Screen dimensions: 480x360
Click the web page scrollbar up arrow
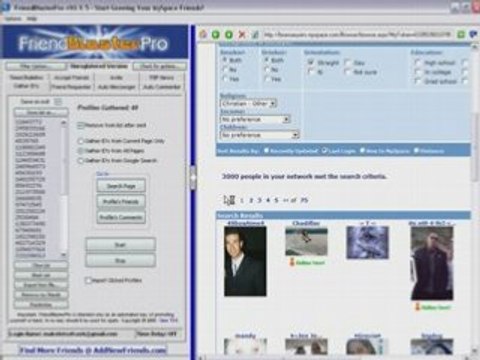(475, 48)
